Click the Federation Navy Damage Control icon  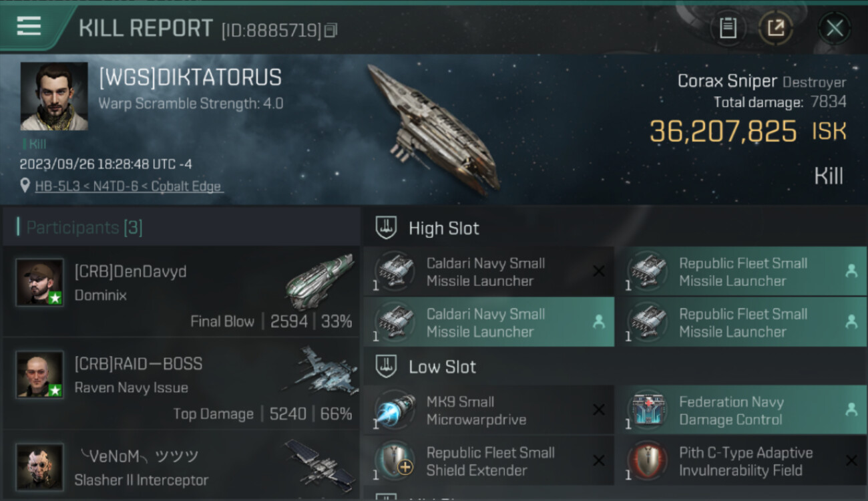[647, 410]
